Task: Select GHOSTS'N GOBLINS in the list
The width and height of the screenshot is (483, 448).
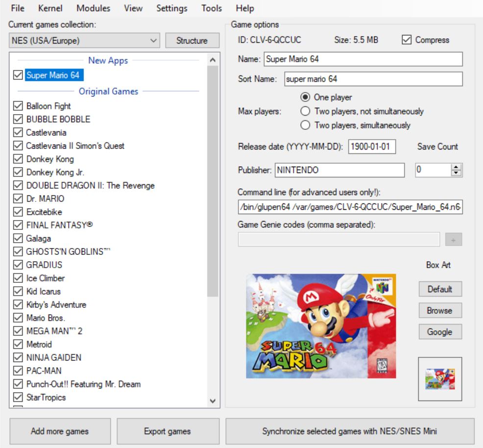Action: [68, 252]
